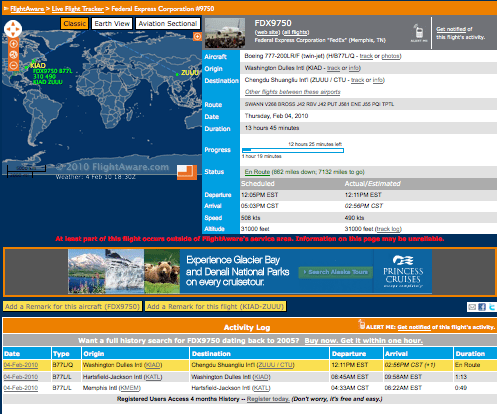Open KIAD destination link in second row
This screenshot has width=497, height=414.
(x=261, y=377)
